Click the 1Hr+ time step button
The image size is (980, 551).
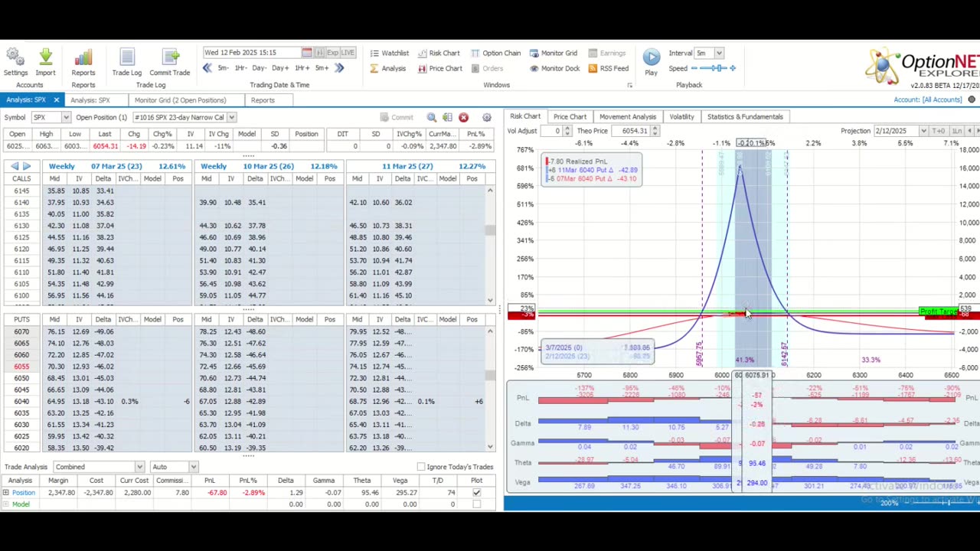302,68
